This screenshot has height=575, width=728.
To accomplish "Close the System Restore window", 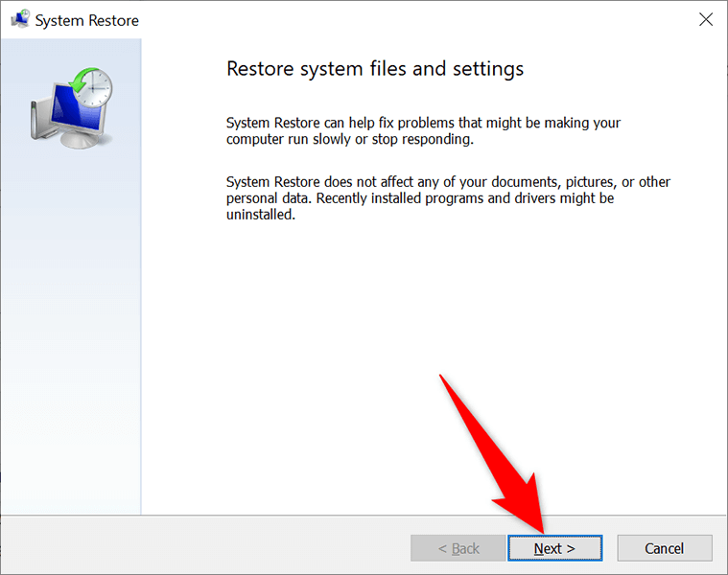I will 706,19.
